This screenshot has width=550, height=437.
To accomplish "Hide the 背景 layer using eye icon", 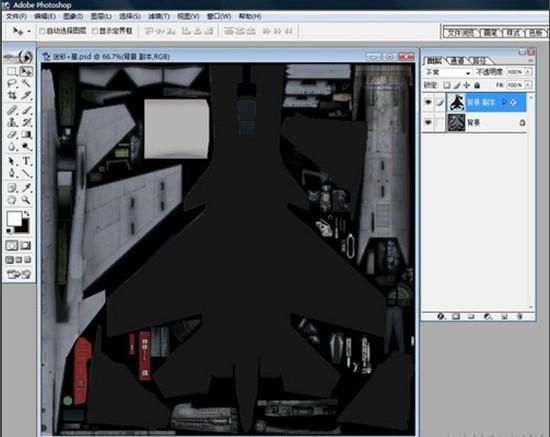I will click(428, 123).
